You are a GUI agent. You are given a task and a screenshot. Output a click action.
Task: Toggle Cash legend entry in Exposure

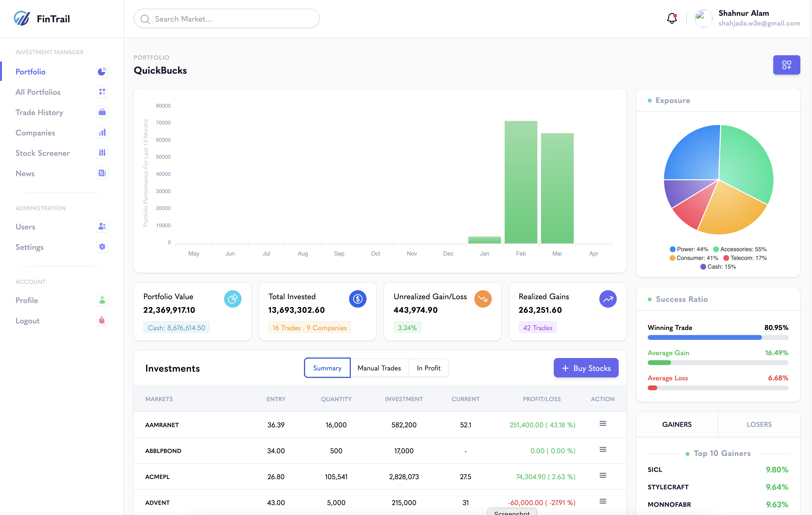point(718,267)
